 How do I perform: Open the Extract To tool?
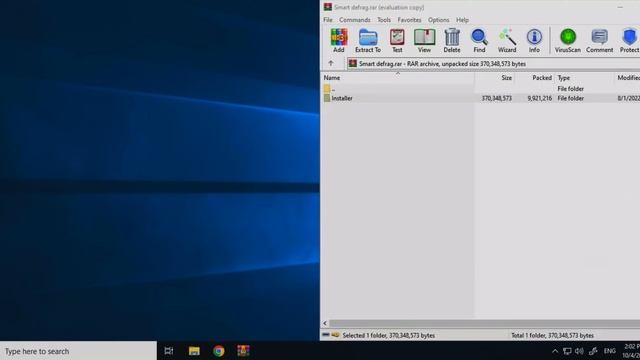click(x=368, y=41)
